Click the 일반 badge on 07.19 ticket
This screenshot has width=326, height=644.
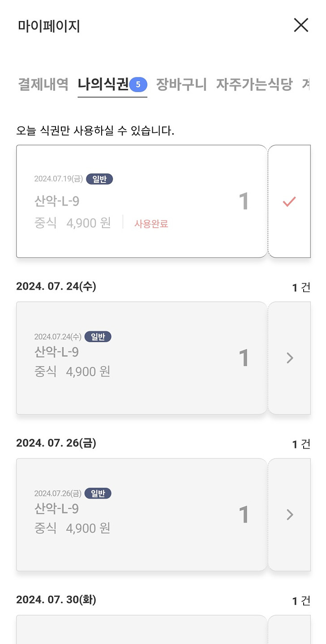coord(99,179)
